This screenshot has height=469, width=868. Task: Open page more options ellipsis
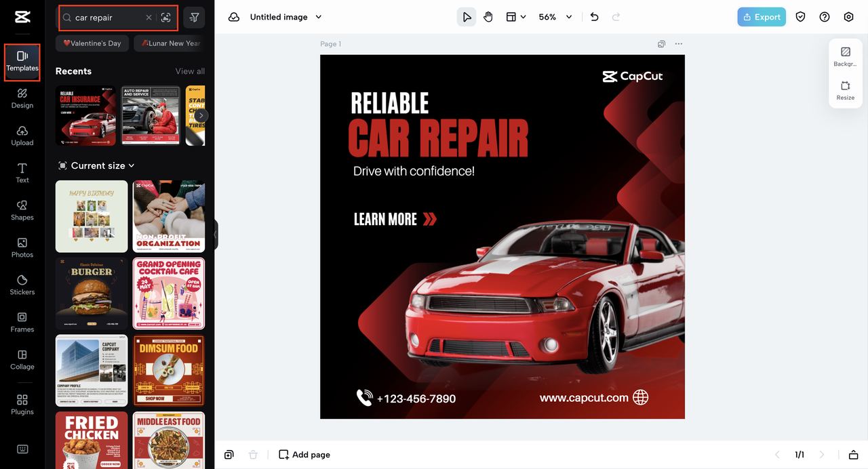point(679,44)
